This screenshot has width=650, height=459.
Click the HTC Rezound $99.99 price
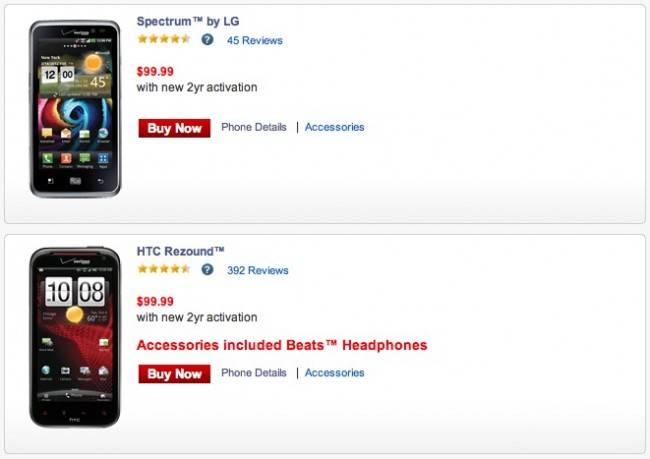(155, 301)
